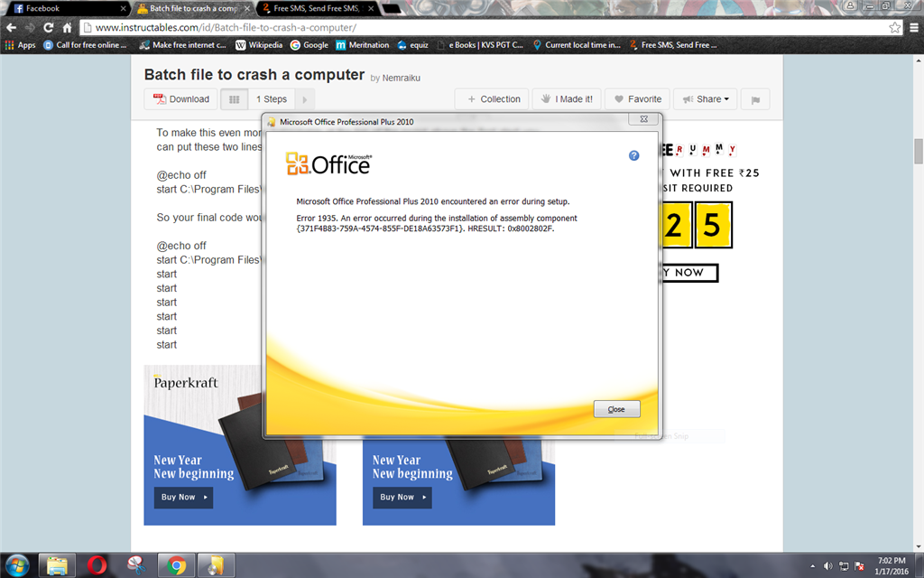Click the address bar URL field
Screen dimensions: 924x578
(484, 28)
